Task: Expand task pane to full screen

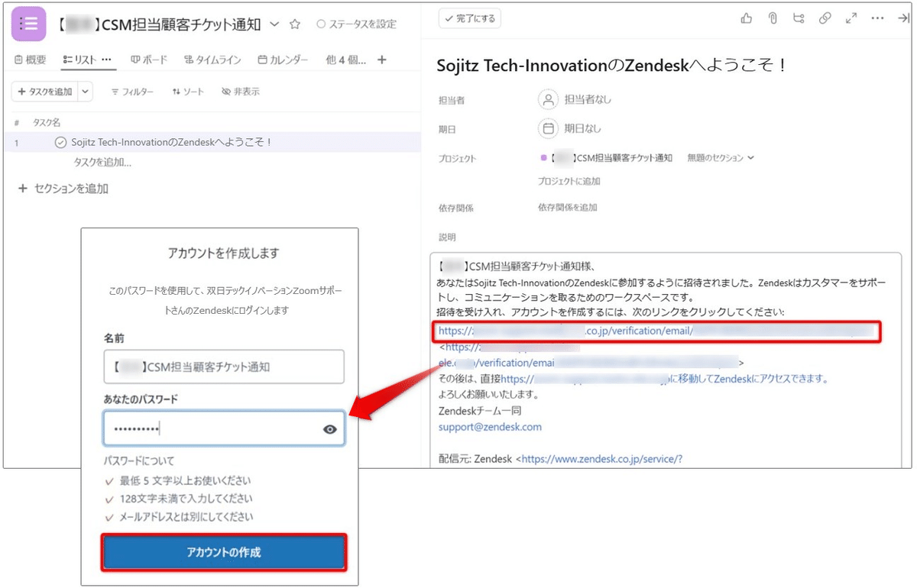Action: click(851, 19)
